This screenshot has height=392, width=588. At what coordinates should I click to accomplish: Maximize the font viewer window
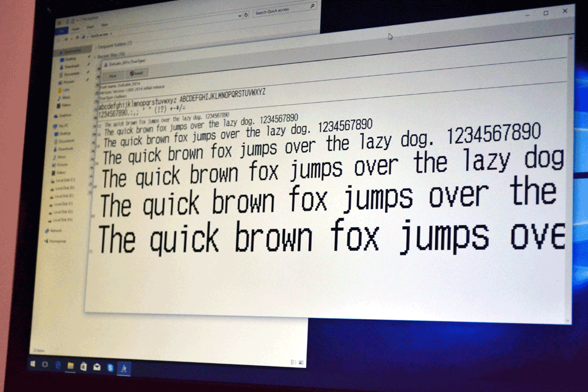[x=546, y=13]
